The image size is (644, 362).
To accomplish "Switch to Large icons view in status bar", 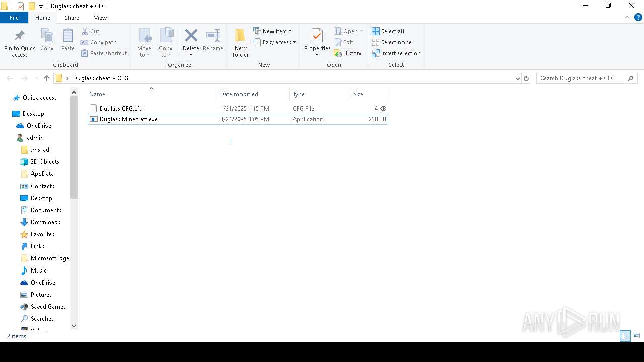I will [x=636, y=336].
